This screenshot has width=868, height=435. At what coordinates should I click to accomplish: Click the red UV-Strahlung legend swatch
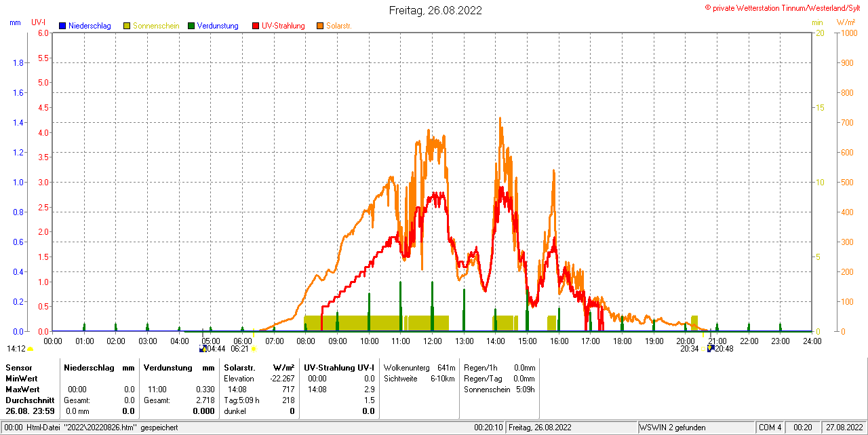[x=256, y=26]
